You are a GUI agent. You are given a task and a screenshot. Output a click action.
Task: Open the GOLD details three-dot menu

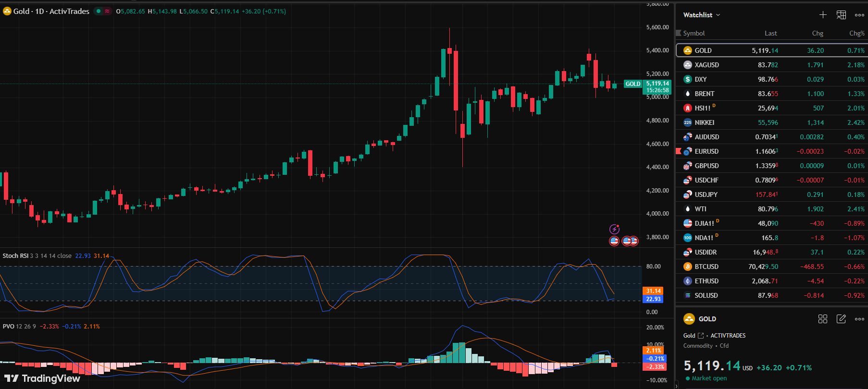(859, 319)
